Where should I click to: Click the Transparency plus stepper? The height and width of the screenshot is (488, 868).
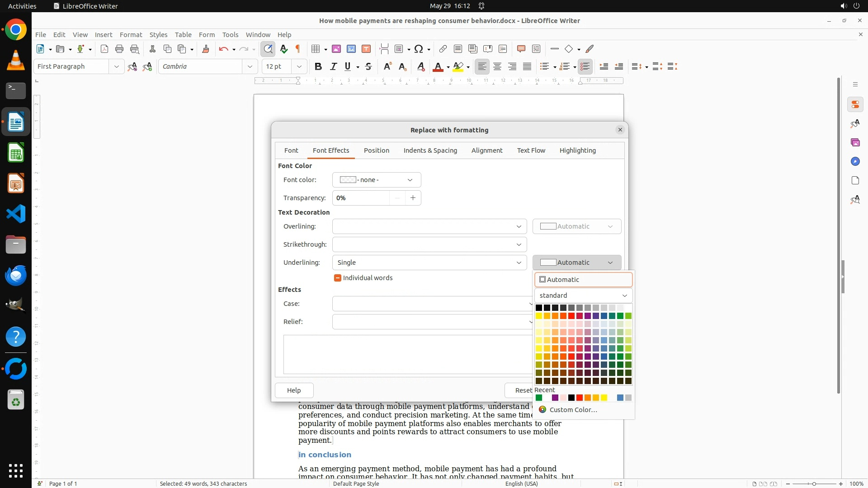click(x=413, y=198)
